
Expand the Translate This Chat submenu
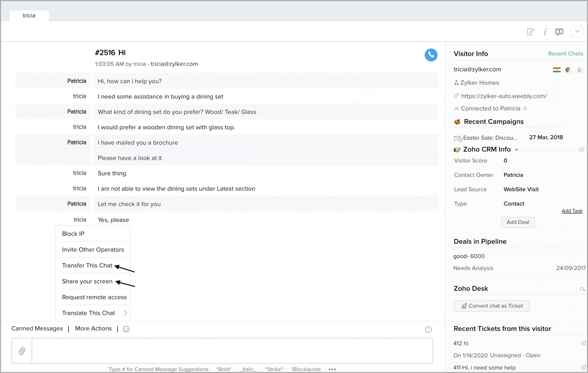(125, 313)
